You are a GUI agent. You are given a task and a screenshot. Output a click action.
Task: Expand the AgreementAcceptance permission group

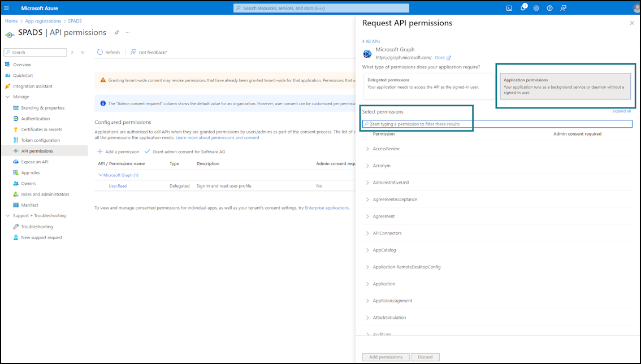coord(367,200)
